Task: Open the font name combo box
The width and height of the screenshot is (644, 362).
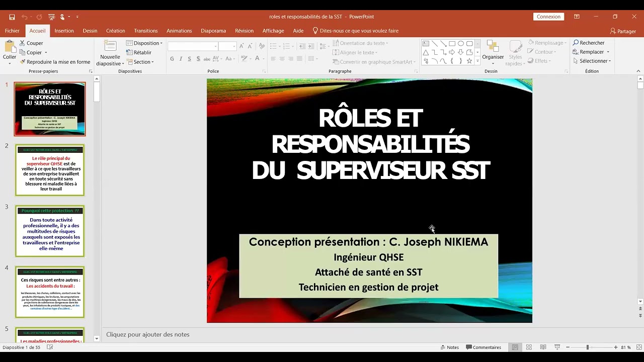Action: click(x=193, y=46)
